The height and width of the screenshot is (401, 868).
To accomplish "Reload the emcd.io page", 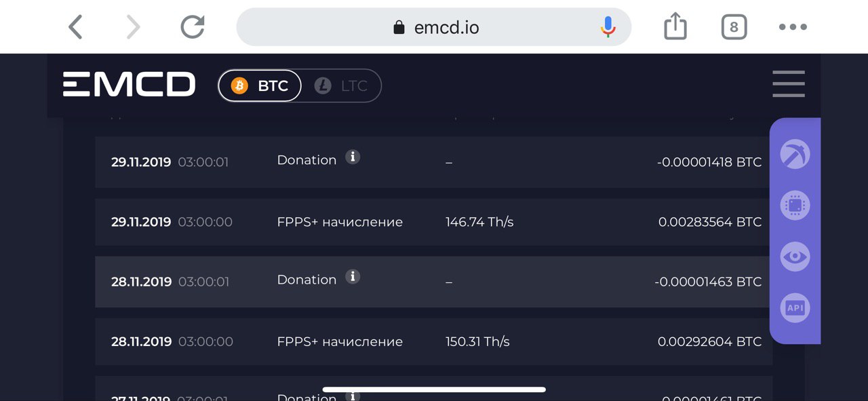I will [193, 27].
